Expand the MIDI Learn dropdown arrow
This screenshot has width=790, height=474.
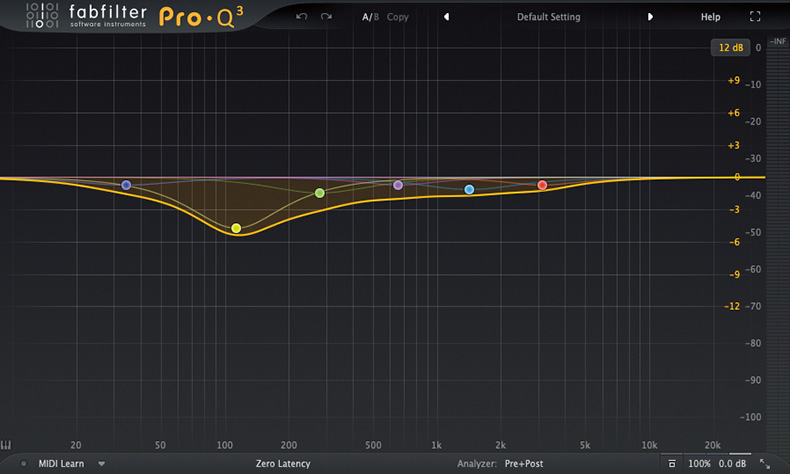tap(102, 463)
